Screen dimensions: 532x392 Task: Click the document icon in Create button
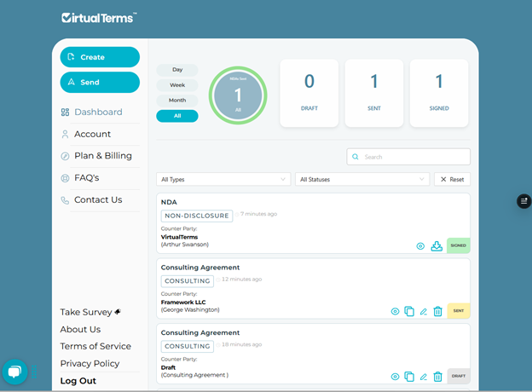click(71, 56)
